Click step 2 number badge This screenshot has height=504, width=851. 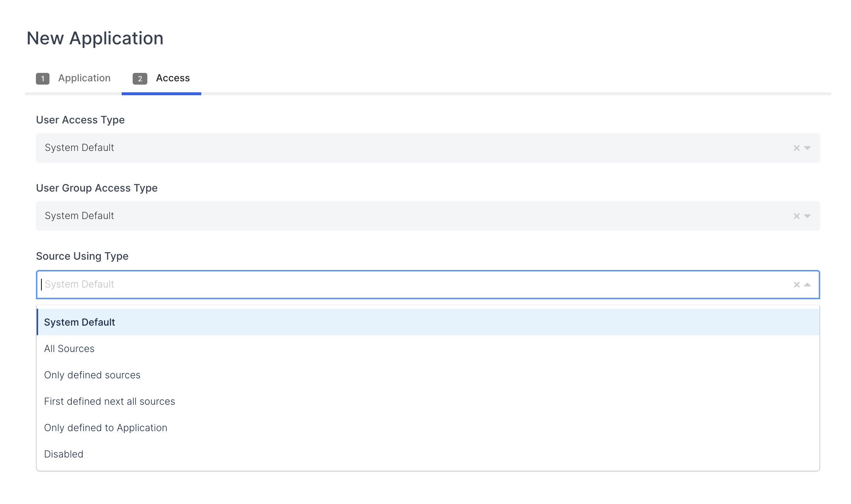140,78
